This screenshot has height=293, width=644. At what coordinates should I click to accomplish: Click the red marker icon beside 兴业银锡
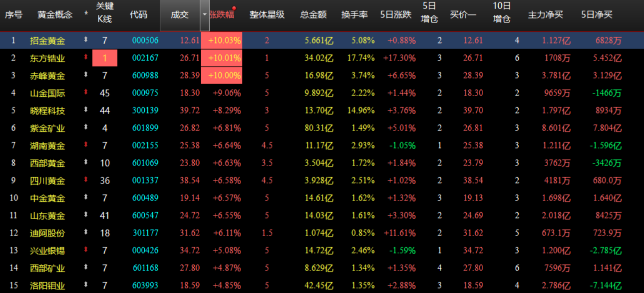pos(86,250)
